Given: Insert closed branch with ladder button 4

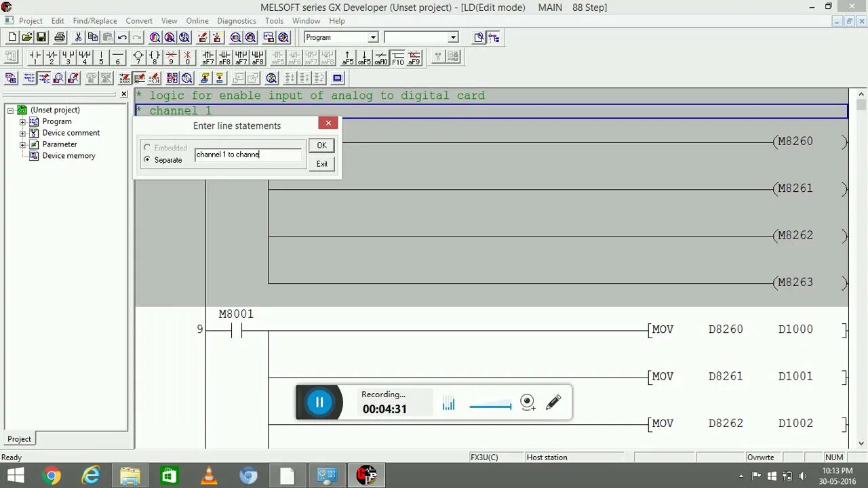Looking at the screenshot, I should [85, 58].
